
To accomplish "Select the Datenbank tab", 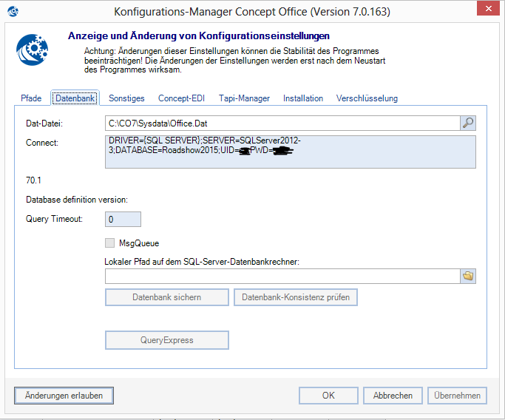I will click(x=75, y=98).
